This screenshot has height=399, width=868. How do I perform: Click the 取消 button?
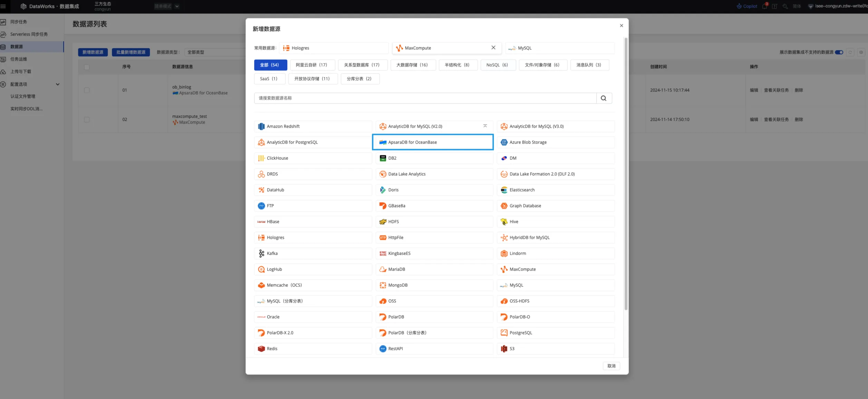coord(611,366)
